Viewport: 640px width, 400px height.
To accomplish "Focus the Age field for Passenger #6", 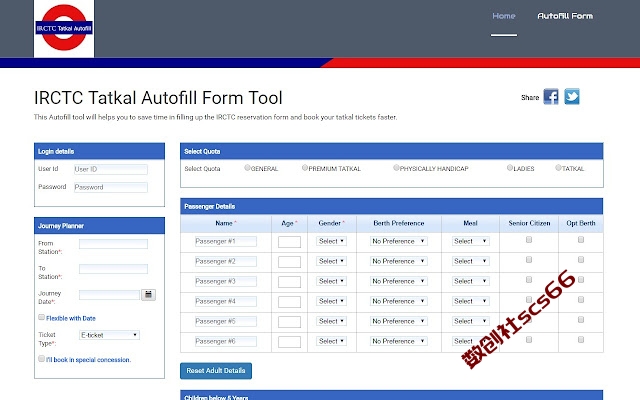I will tap(289, 342).
